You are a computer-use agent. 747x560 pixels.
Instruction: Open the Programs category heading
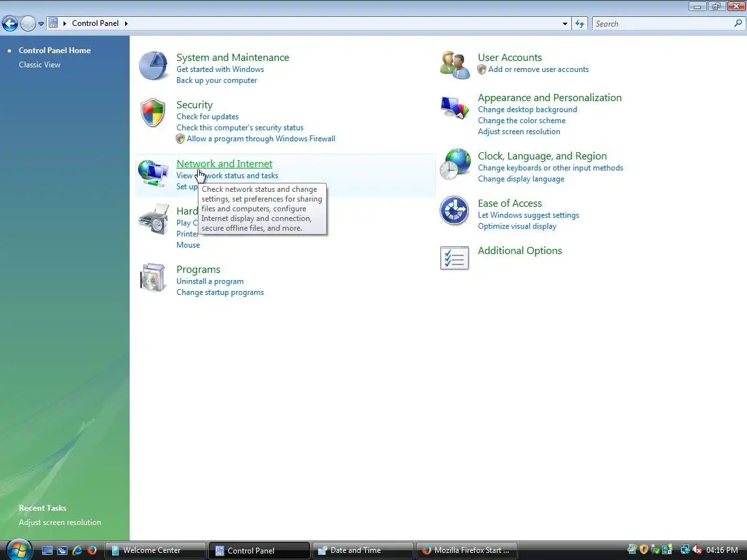click(198, 270)
